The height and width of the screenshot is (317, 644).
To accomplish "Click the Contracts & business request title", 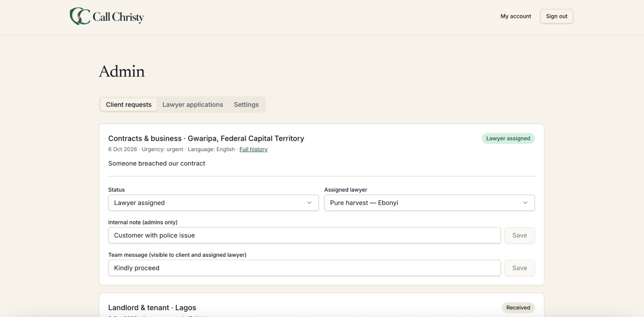I will pyautogui.click(x=206, y=138).
